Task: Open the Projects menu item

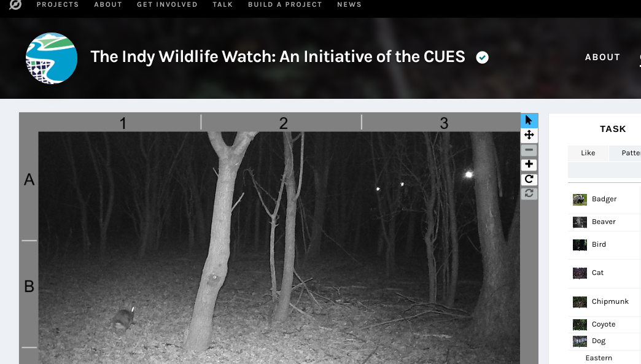Action: point(58,4)
